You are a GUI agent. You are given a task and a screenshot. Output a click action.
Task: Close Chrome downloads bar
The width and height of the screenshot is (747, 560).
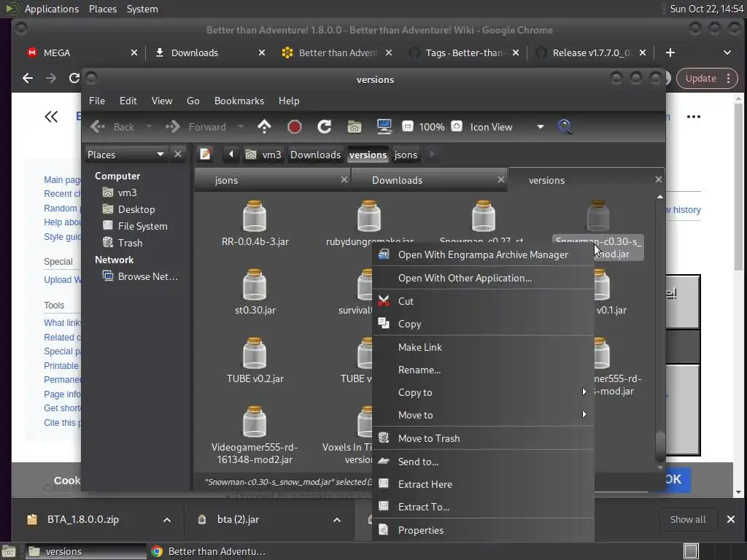731,519
